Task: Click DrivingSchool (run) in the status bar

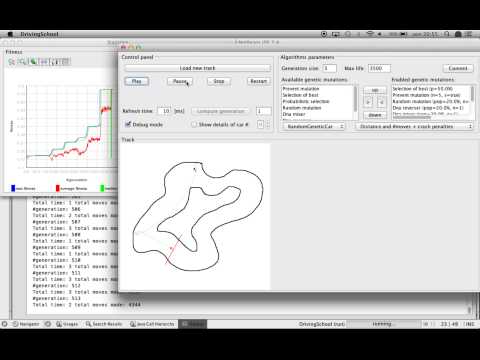Action: (x=322, y=324)
